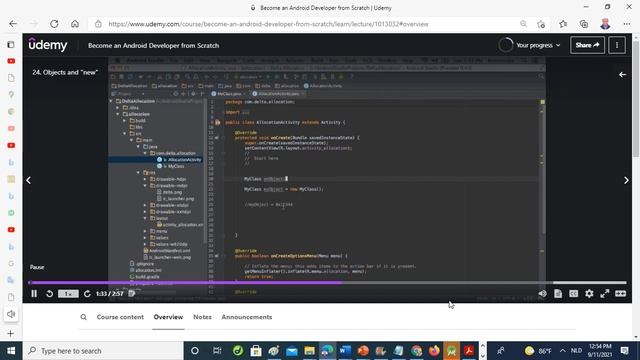The height and width of the screenshot is (360, 640).
Task: Open File Explorer from taskbar
Action: click(x=309, y=351)
